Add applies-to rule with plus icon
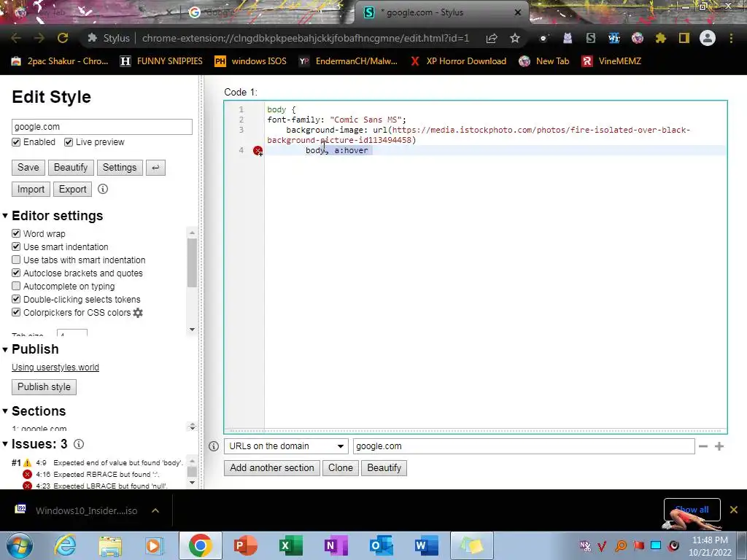The height and width of the screenshot is (560, 747). pos(719,446)
